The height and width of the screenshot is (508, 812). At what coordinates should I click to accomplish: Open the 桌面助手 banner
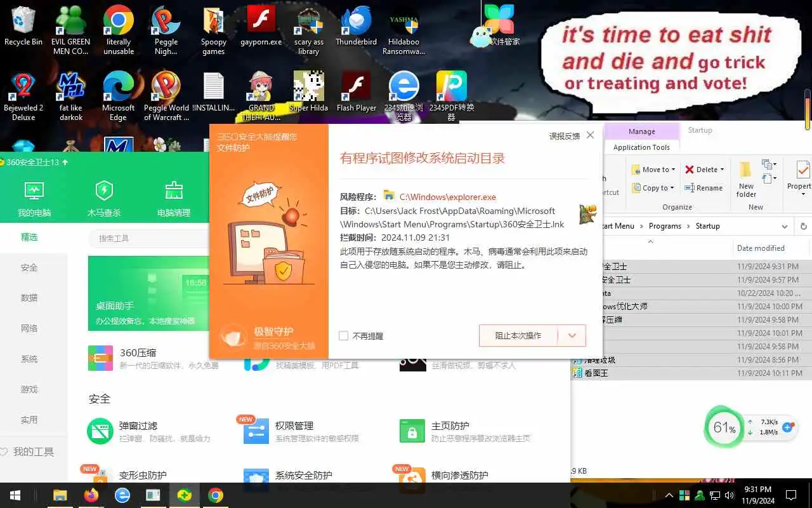pyautogui.click(x=148, y=293)
